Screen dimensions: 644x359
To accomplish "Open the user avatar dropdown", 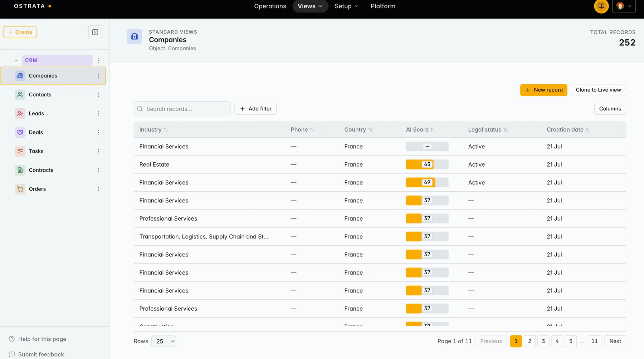I will tap(624, 6).
